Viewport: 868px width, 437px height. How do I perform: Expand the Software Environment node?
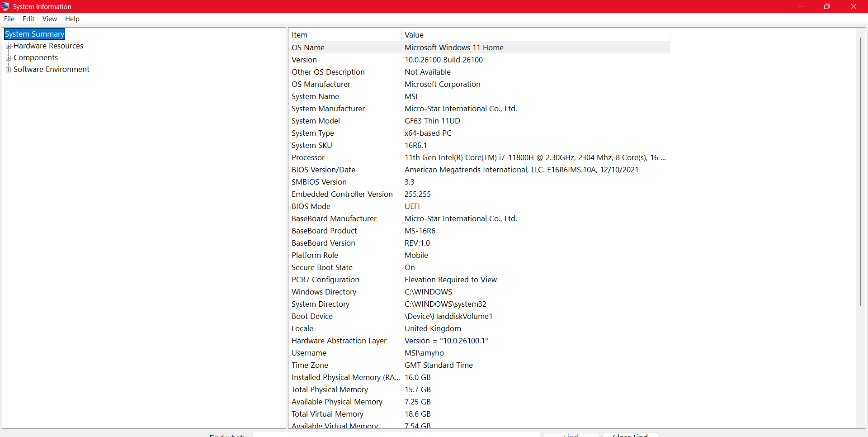[8, 70]
